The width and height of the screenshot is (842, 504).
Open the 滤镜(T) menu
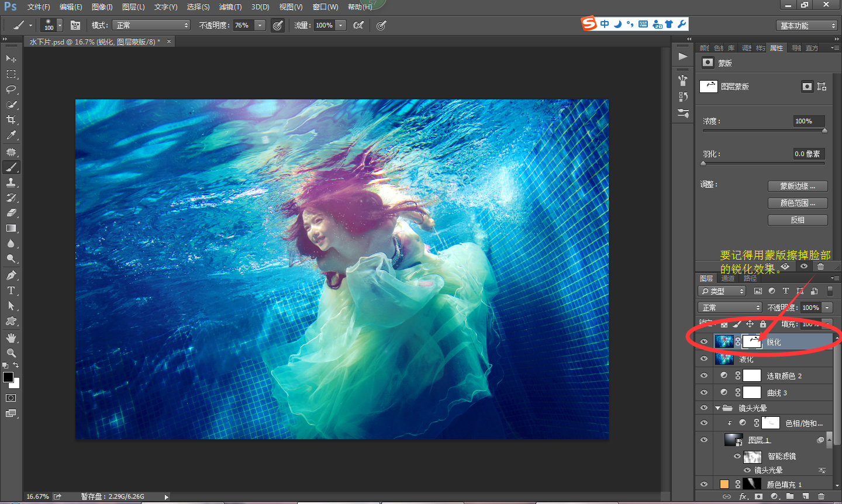click(x=230, y=7)
